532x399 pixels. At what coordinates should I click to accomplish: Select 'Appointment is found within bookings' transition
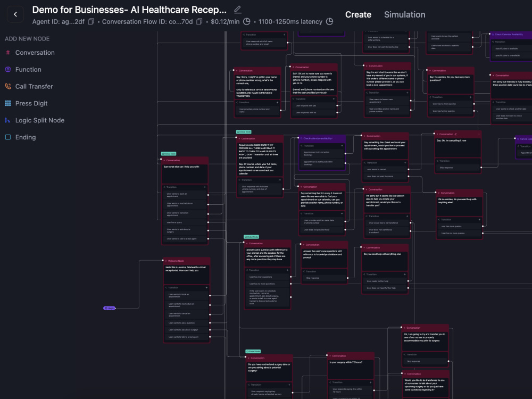pos(322,154)
